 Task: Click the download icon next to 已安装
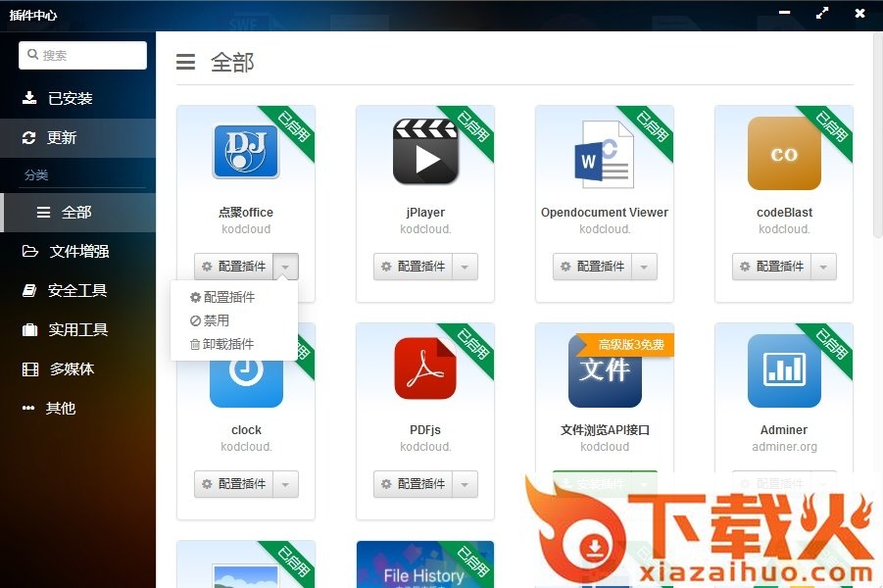(29, 98)
